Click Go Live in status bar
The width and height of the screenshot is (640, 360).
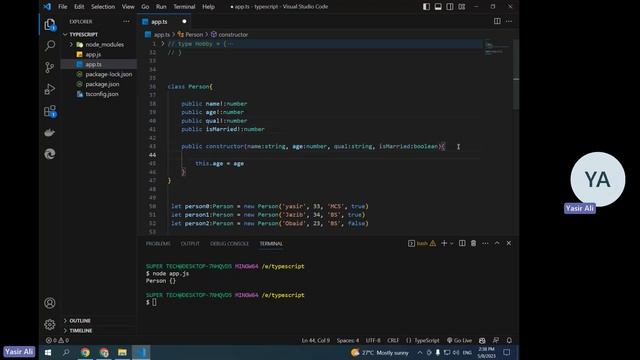pyautogui.click(x=460, y=340)
